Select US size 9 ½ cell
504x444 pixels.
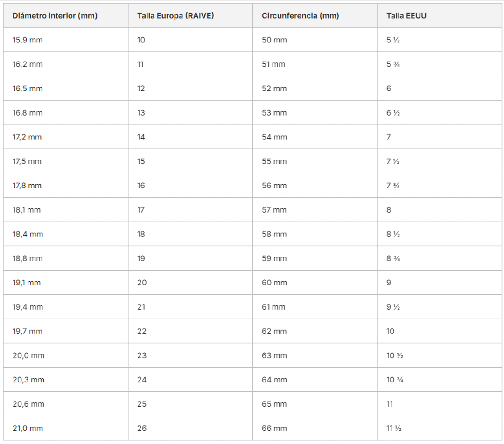(393, 307)
